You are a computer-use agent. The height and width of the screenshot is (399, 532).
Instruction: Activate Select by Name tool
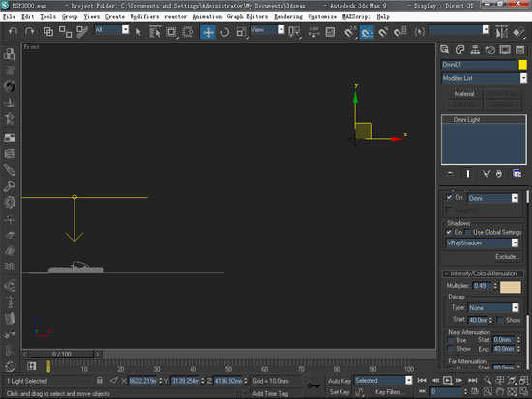pyautogui.click(x=155, y=32)
